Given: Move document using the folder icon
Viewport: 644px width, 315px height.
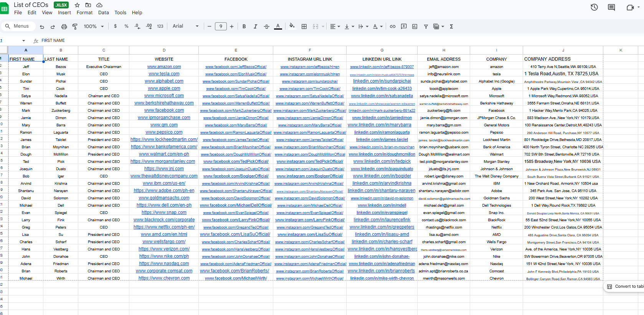Looking at the screenshot, I should [88, 5].
